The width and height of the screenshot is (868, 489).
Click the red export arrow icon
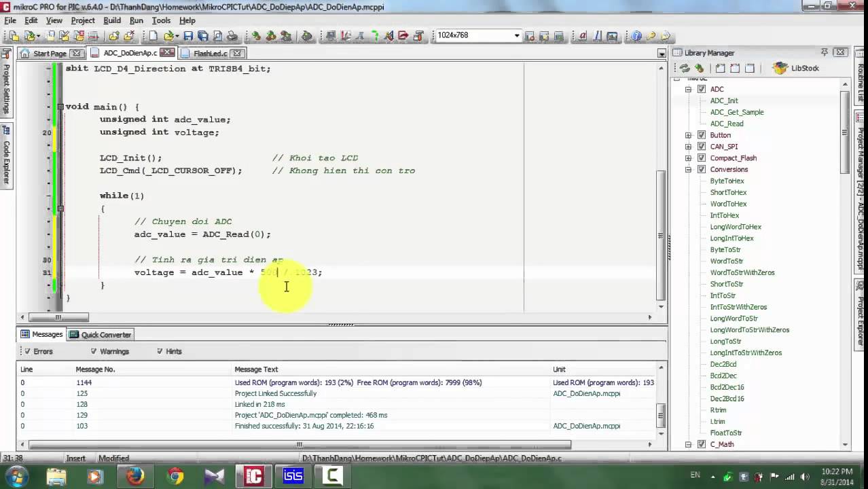[403, 36]
